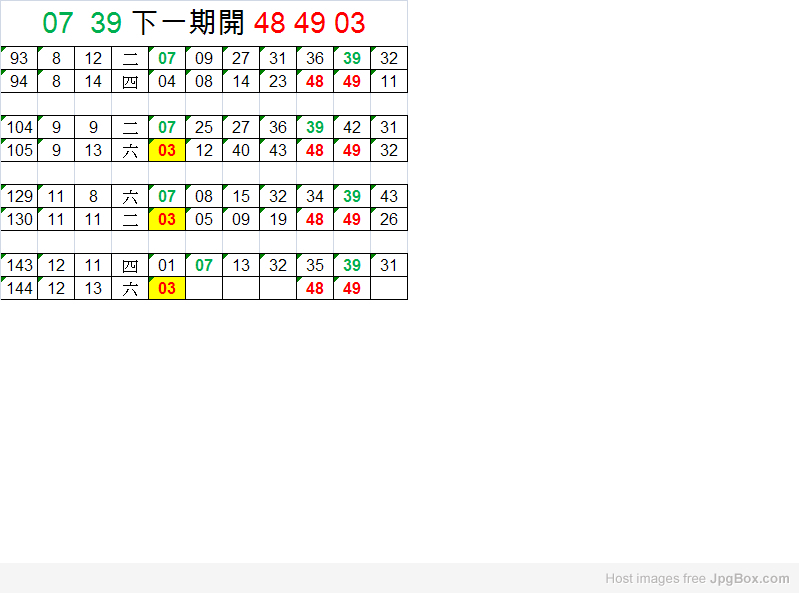
Task: Select the green 39 cell in row 104
Action: coord(315,128)
